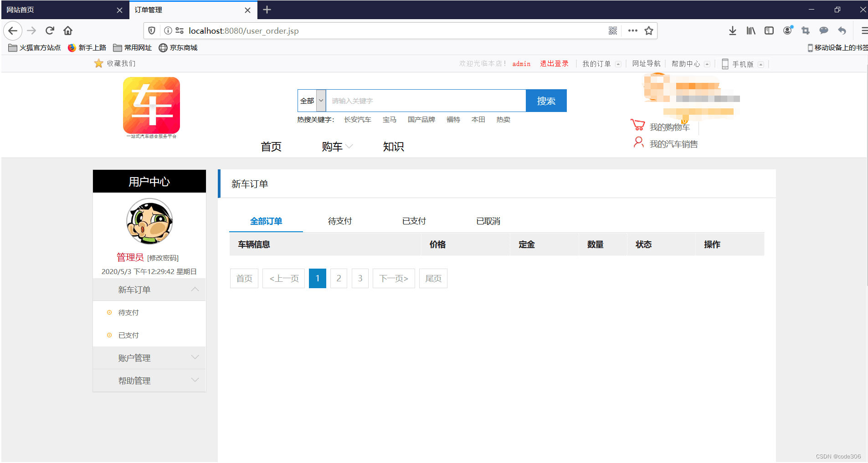This screenshot has width=868, height=463.
Task: Open 知识 in the main navigation
Action: [x=393, y=147]
